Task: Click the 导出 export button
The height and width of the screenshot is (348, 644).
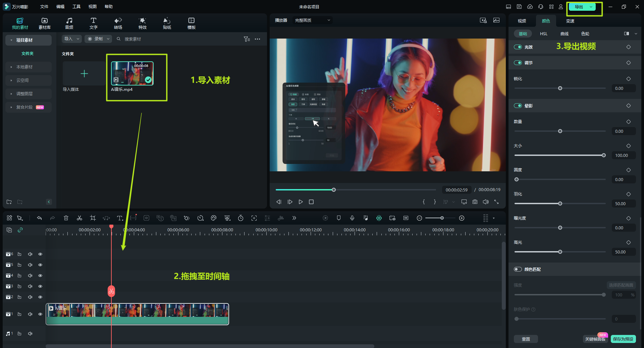Action: pyautogui.click(x=579, y=7)
